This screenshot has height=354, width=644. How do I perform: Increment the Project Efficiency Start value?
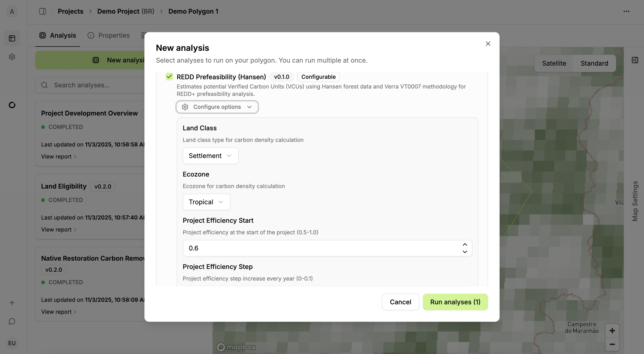coord(465,244)
